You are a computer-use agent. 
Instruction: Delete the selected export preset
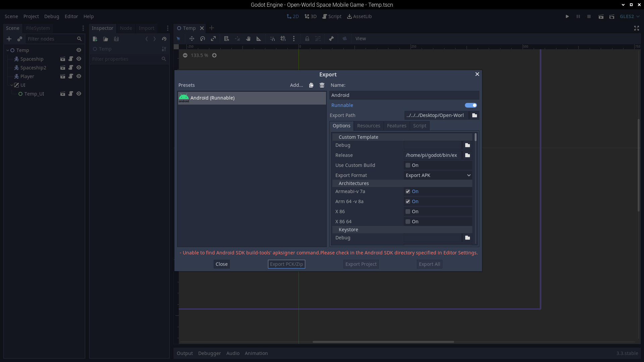click(322, 85)
